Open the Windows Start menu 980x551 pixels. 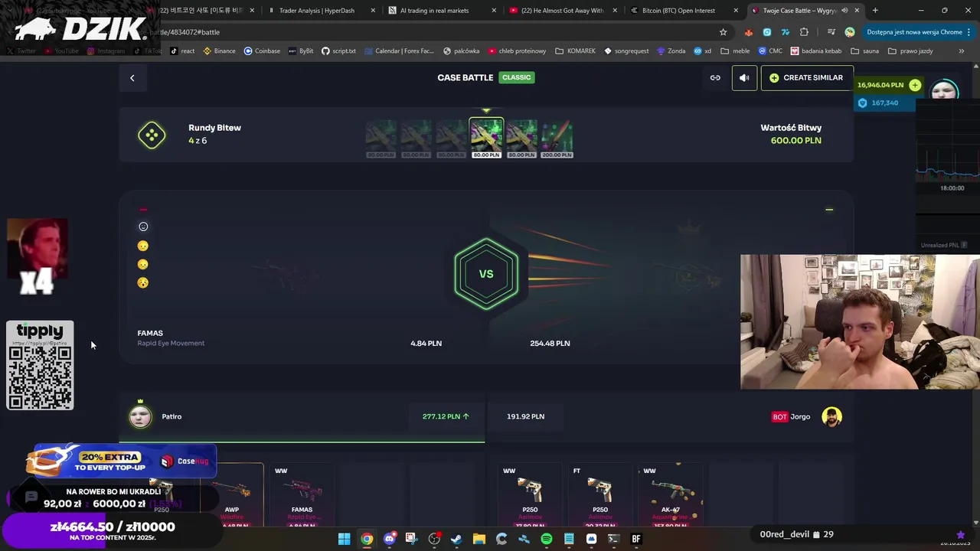[345, 539]
